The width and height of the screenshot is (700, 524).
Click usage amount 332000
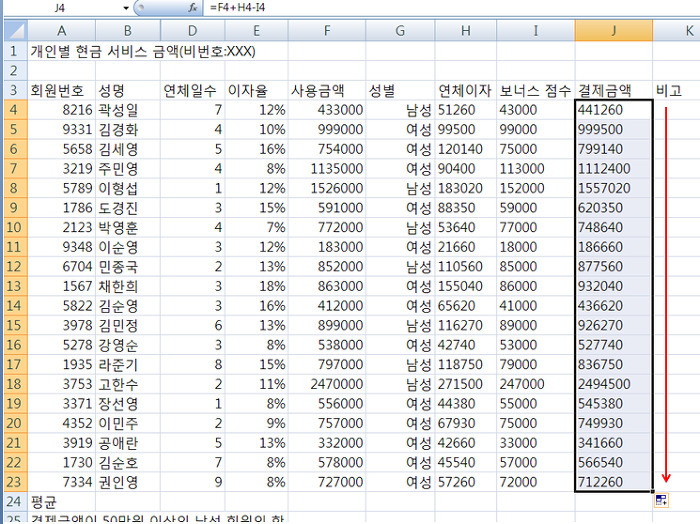click(327, 443)
